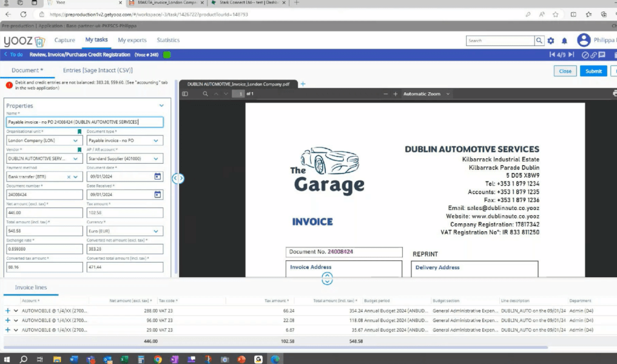
Task: Select the DUBLIN AUTOMOTIVE invoice PDF tab
Action: coord(238,84)
